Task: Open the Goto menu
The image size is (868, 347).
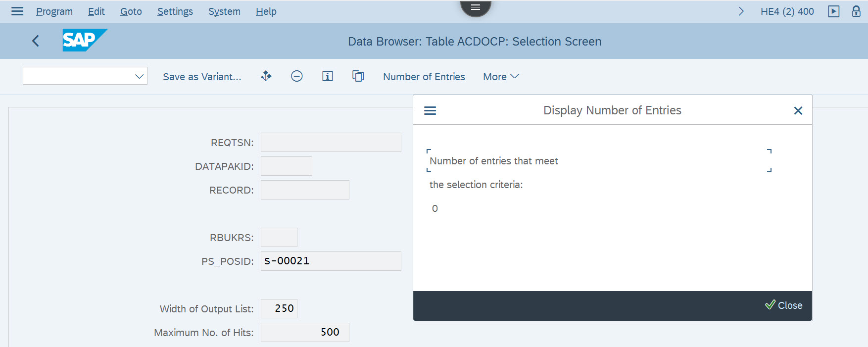Action: [131, 11]
